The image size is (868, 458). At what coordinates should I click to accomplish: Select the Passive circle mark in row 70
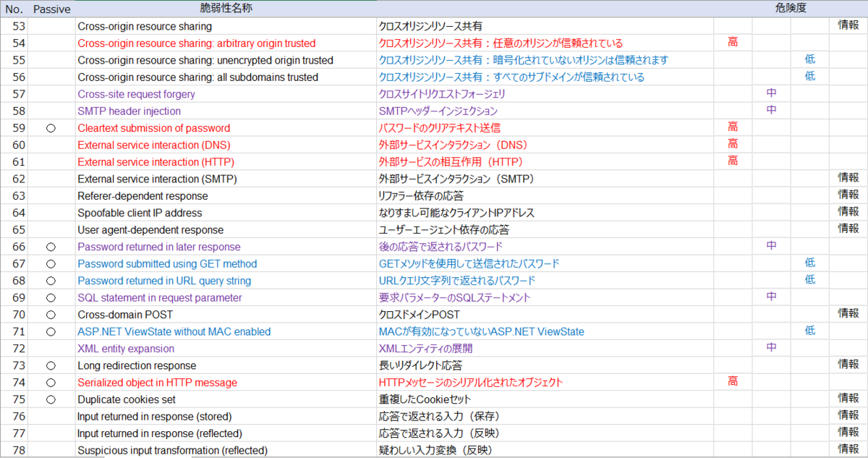click(x=51, y=315)
